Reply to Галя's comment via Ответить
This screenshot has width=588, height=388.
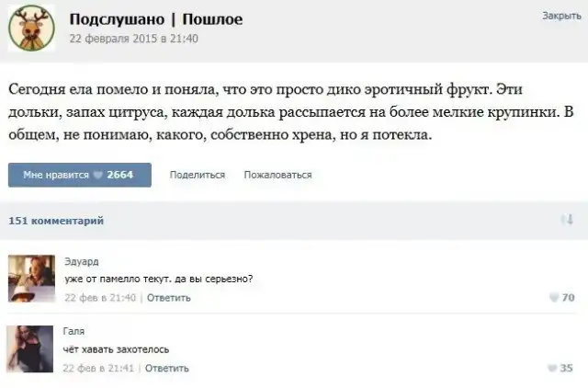click(x=167, y=368)
